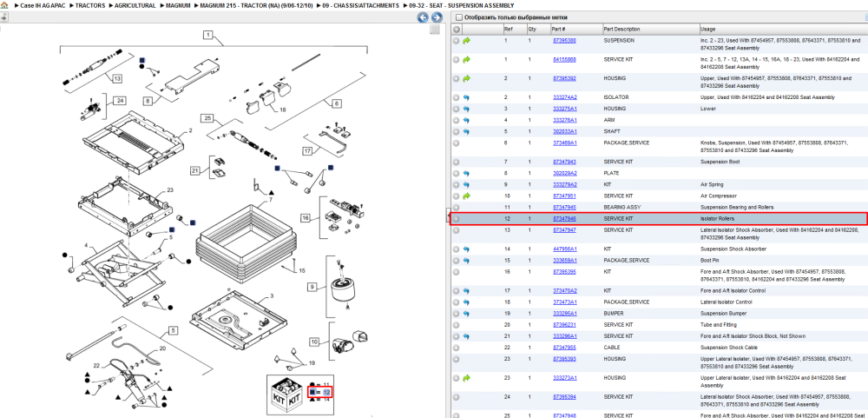This screenshot has height=418, width=868.
Task: Click callout 21 in the diagram
Action: (x=194, y=170)
